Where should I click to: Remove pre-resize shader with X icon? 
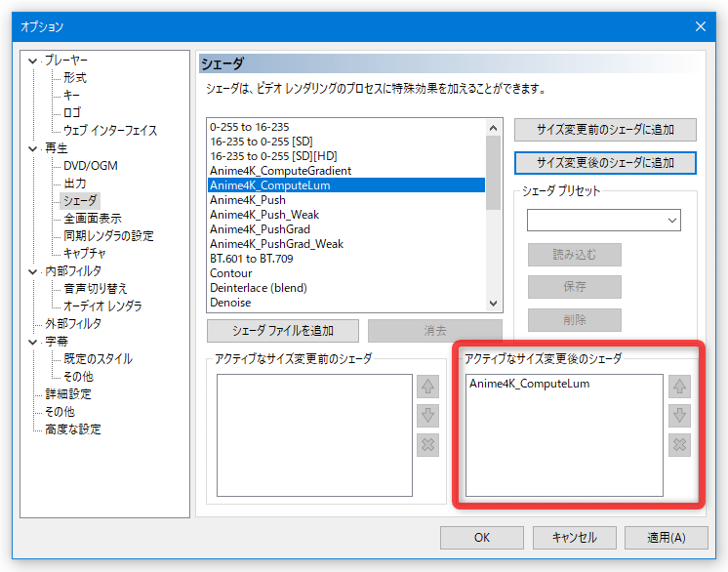[x=427, y=445]
